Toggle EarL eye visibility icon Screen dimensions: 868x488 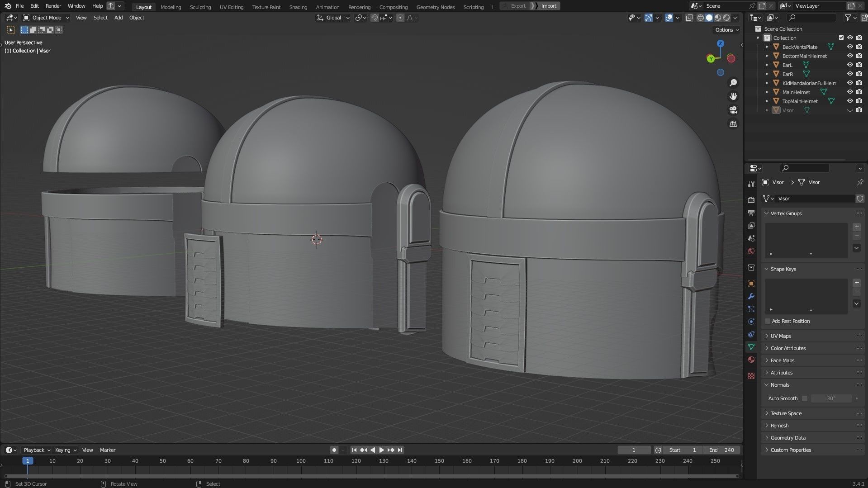(850, 65)
